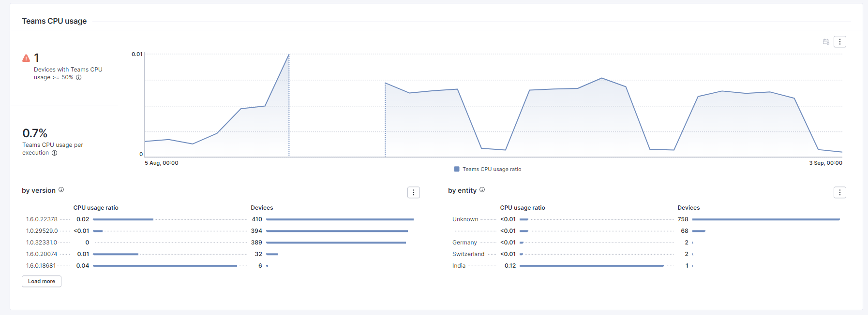This screenshot has width=868, height=315.
Task: Click the 0.7% Teams CPU usage metric
Action: coord(35,133)
